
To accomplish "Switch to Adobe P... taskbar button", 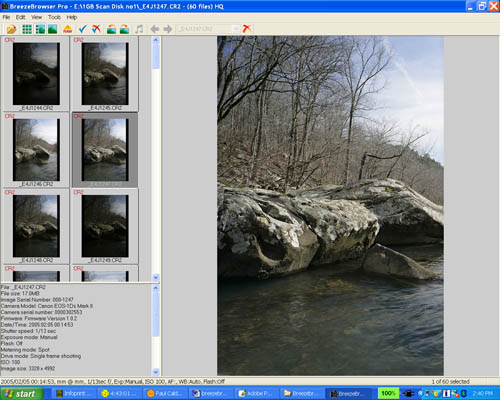I will click(x=256, y=394).
